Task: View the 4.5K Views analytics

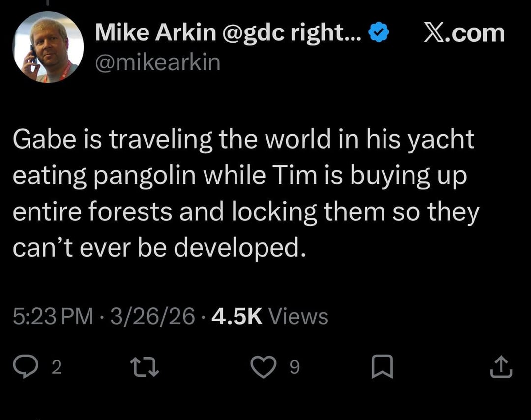Action: coord(269,316)
